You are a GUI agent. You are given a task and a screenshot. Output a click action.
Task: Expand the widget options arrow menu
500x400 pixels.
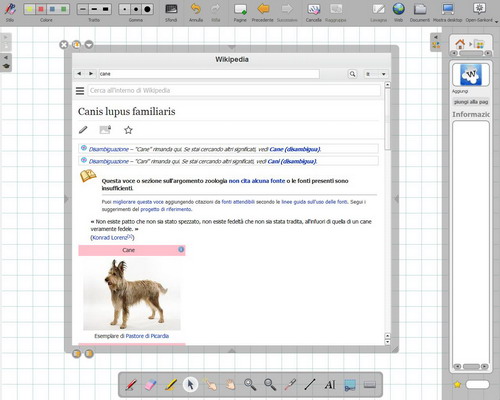[x=89, y=44]
